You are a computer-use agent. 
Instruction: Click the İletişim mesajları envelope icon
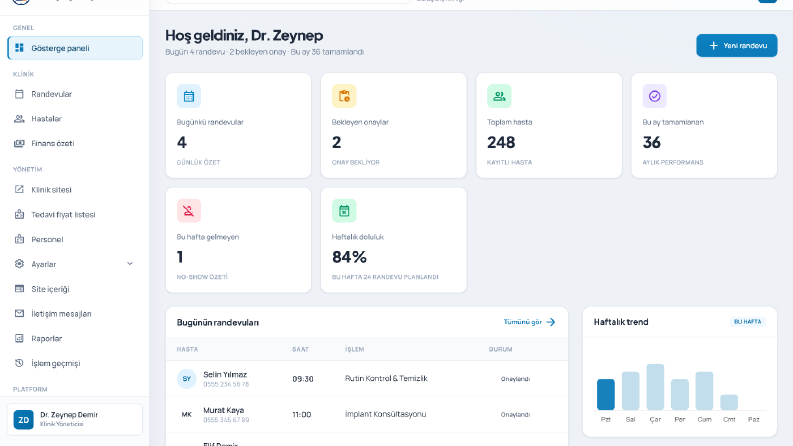tap(19, 314)
